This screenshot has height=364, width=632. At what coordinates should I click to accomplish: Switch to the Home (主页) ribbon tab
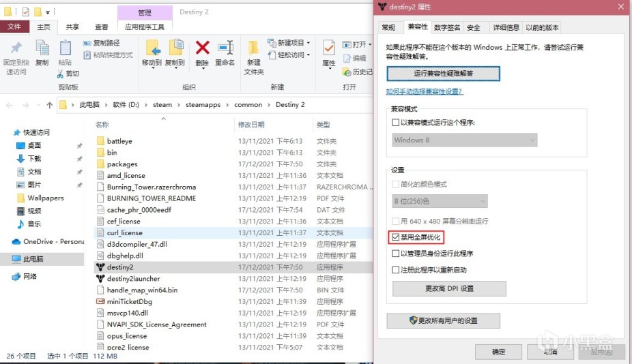(44, 27)
